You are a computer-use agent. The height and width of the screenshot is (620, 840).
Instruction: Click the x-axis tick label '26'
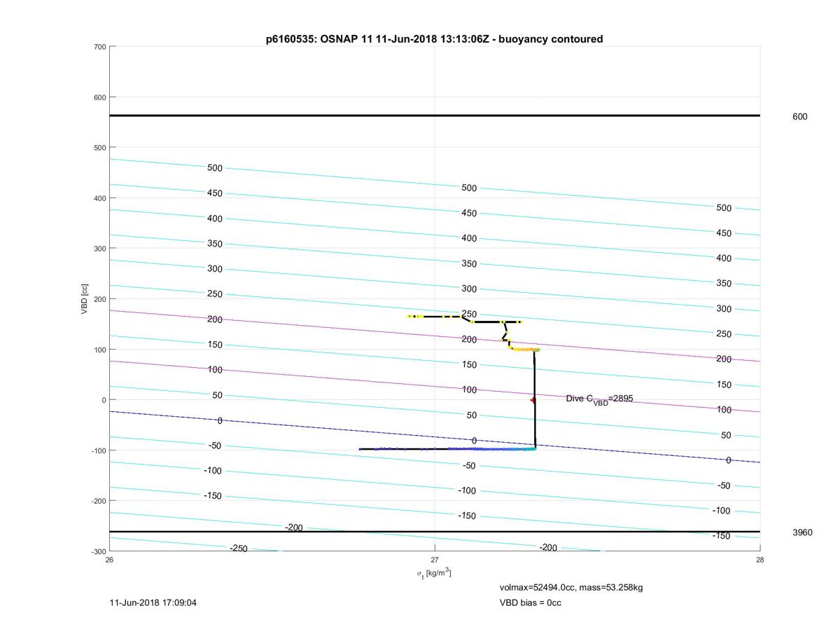110,559
